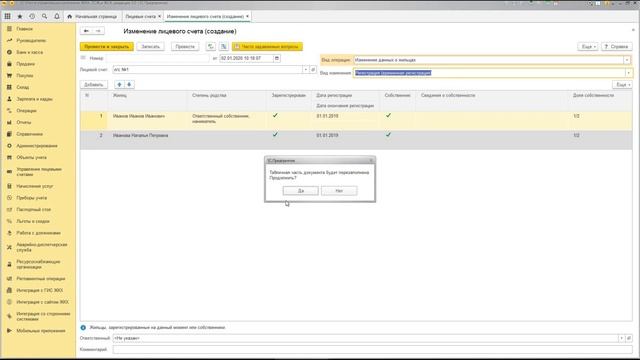This screenshot has height=360, width=640.
Task: Go back using the left arrow button
Action: coord(86,31)
